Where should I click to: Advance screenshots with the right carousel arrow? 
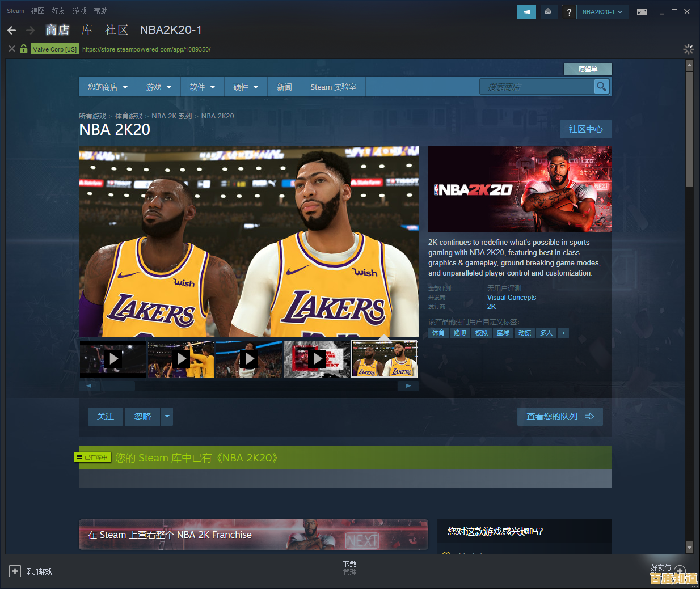408,385
